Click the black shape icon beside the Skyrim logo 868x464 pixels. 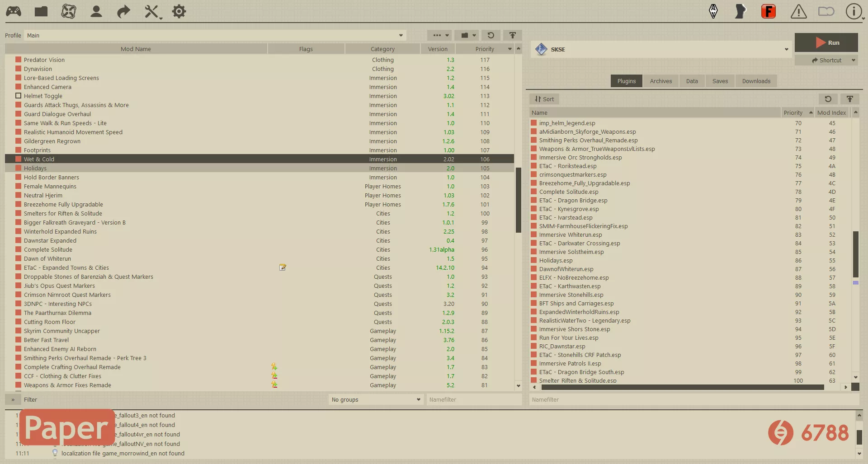pyautogui.click(x=741, y=11)
